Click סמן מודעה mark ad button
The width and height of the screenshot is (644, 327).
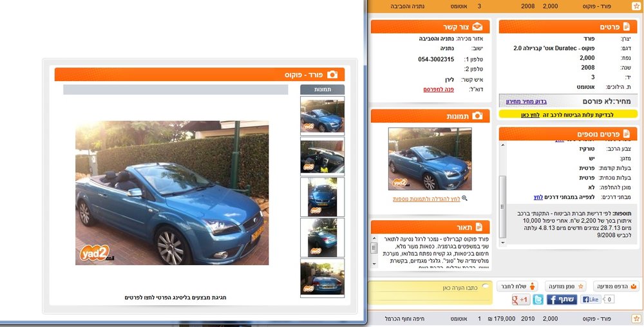click(565, 286)
